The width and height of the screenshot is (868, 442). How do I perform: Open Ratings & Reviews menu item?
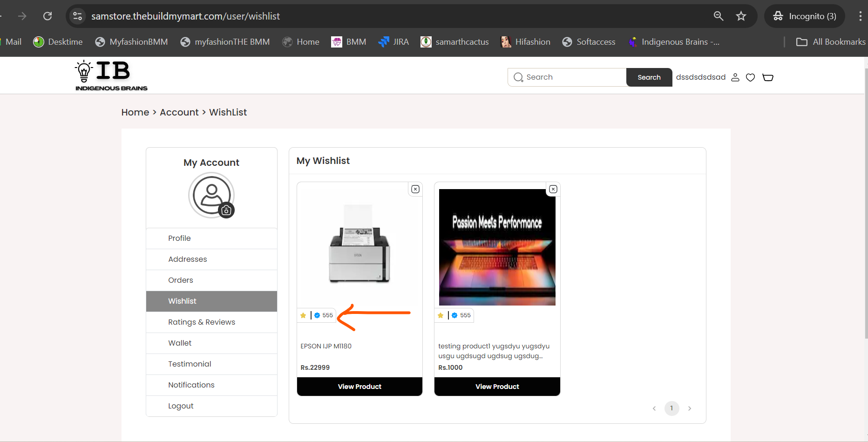point(211,322)
